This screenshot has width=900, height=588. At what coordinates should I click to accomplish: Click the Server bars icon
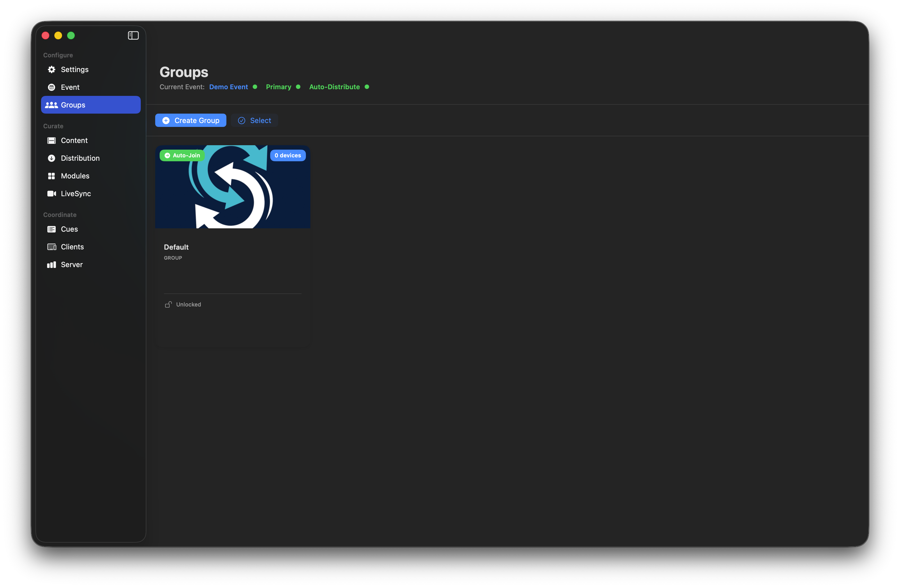(52, 265)
